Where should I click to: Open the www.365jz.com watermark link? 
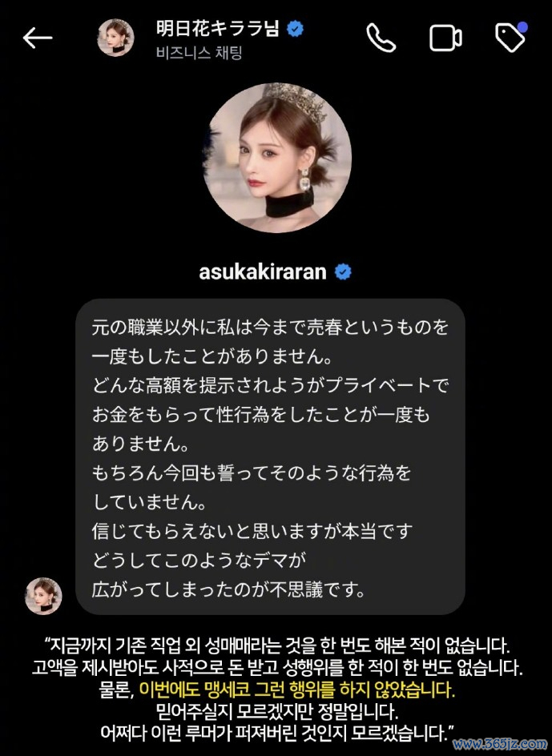coord(500,743)
